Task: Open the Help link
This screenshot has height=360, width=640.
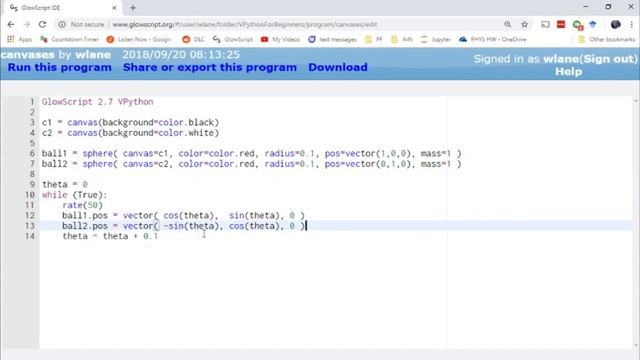Action: (568, 72)
